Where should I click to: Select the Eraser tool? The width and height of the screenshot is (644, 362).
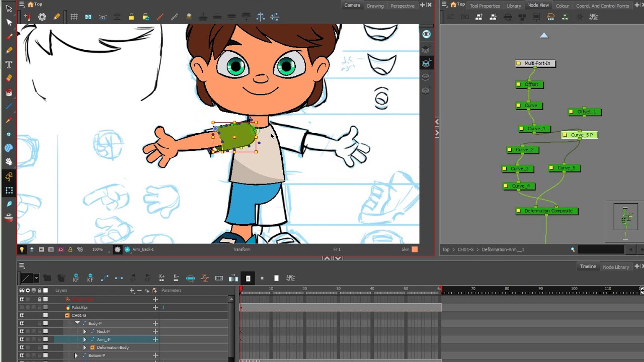point(9,78)
